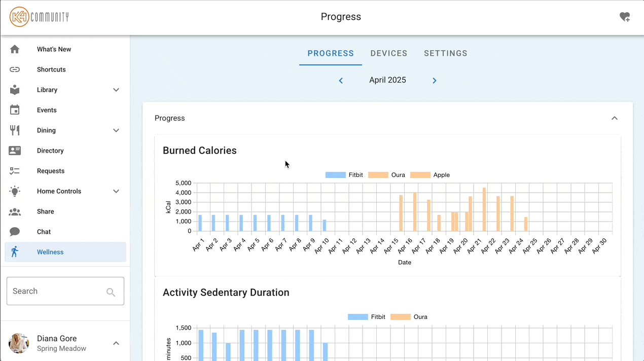Expand the Dining submenu chevron
This screenshot has width=644, height=361.
[116, 130]
